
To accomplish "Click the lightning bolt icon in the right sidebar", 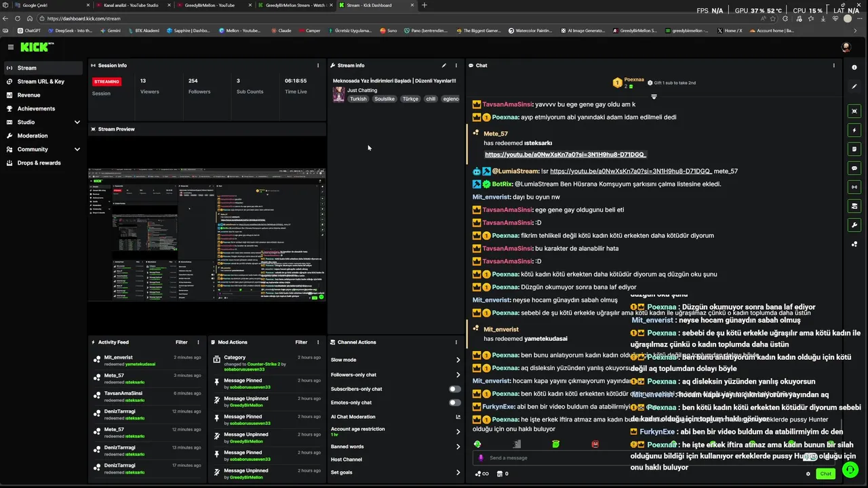I will click(x=854, y=130).
